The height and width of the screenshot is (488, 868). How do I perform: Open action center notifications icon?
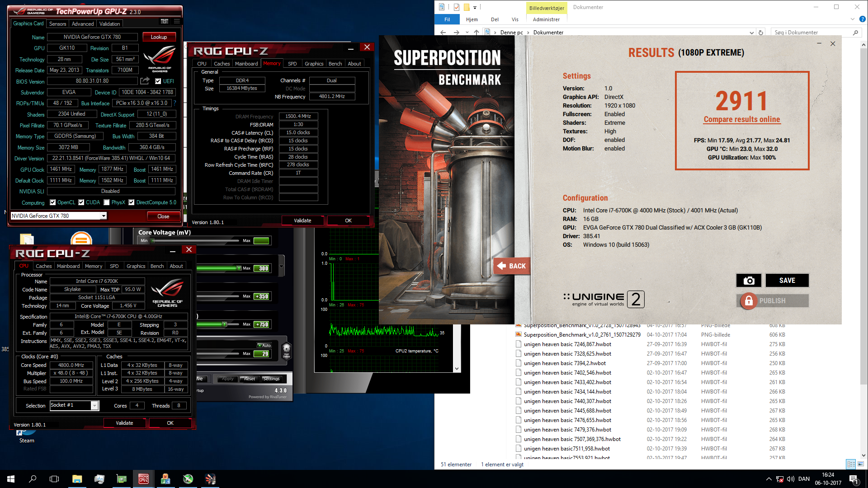(x=854, y=479)
